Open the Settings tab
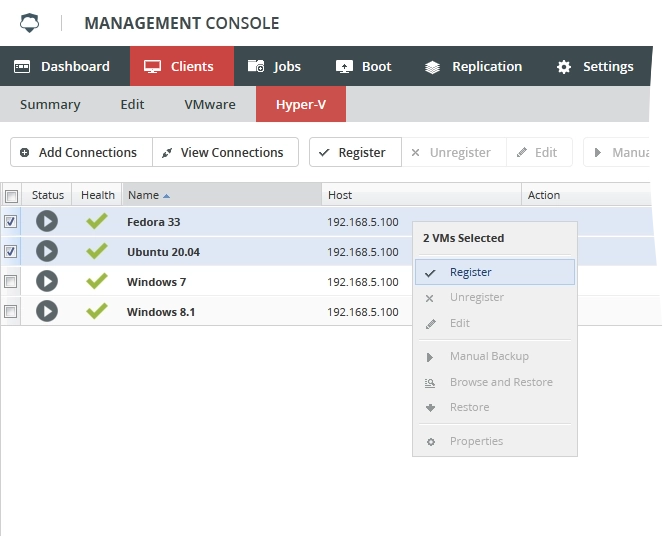This screenshot has width=666, height=546. point(595,66)
